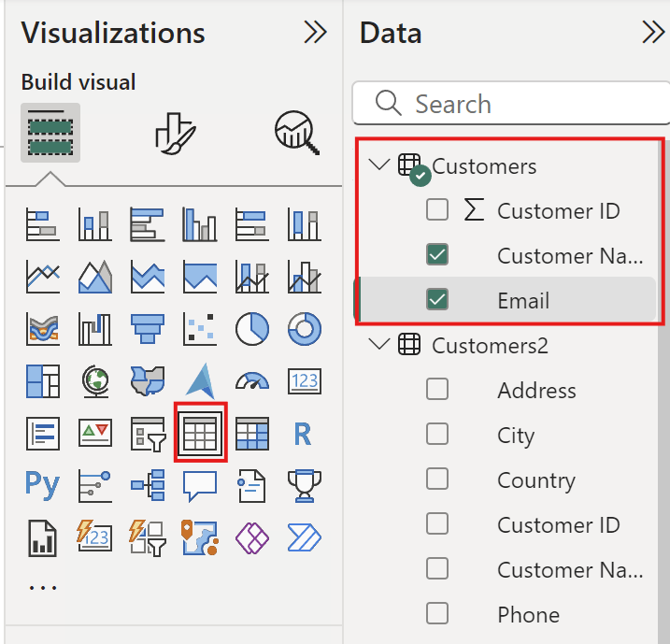Enable the Phone field checkbox
The image size is (670, 644).
(437, 614)
